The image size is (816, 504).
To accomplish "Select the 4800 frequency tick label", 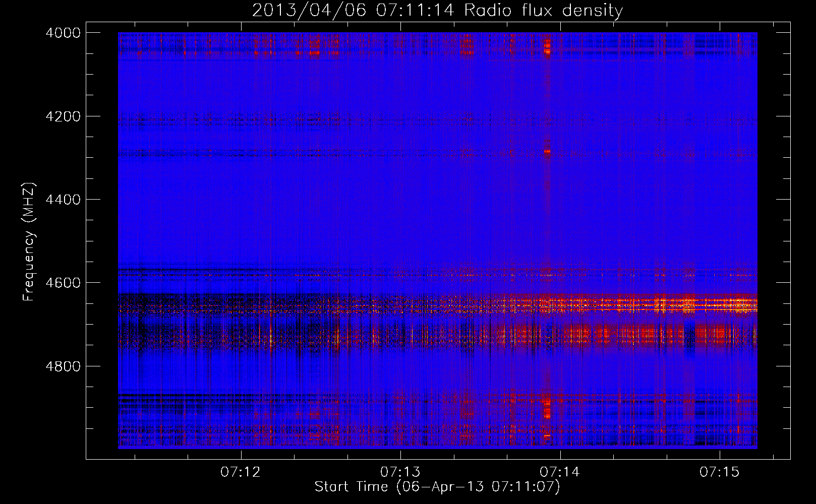I will coord(63,366).
